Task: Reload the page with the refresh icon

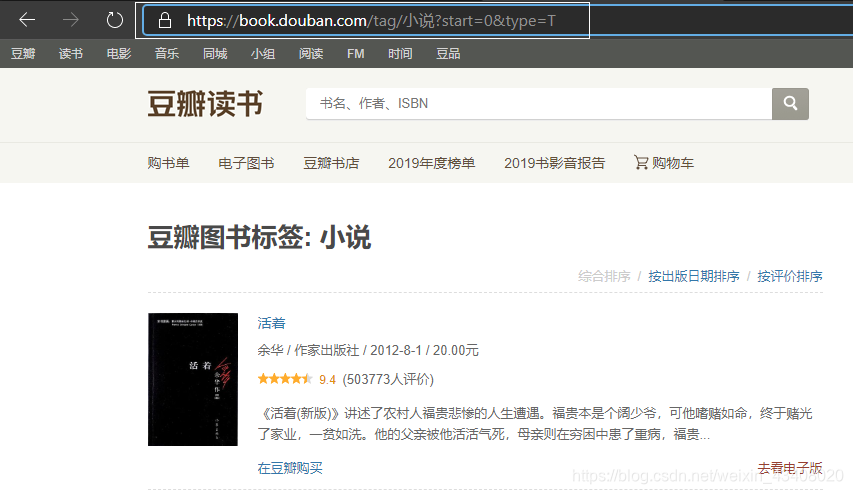Action: [114, 21]
